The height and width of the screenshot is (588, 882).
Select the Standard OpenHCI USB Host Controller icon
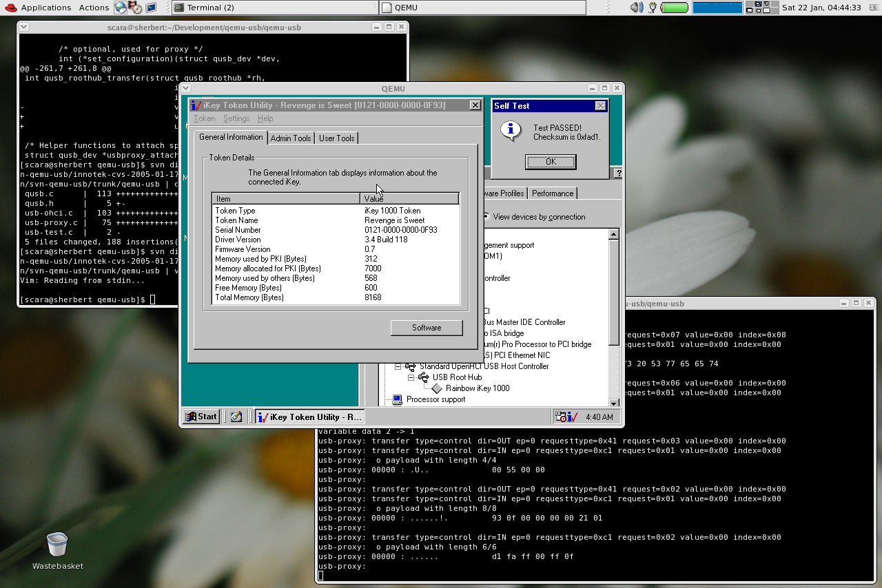pos(411,366)
